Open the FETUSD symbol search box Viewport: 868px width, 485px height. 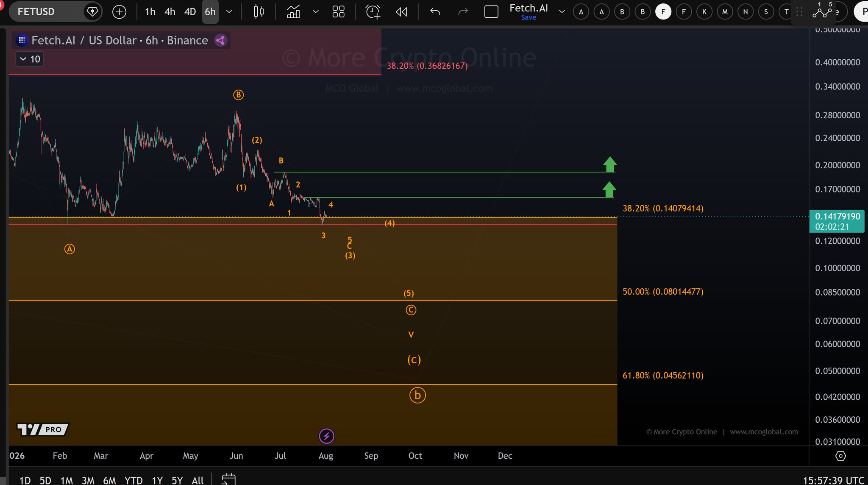point(55,11)
